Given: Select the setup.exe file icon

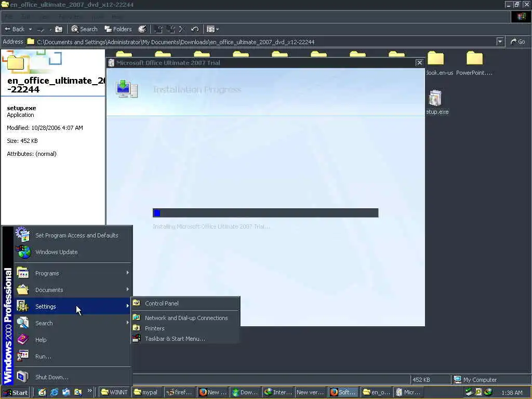Looking at the screenshot, I should tap(435, 98).
